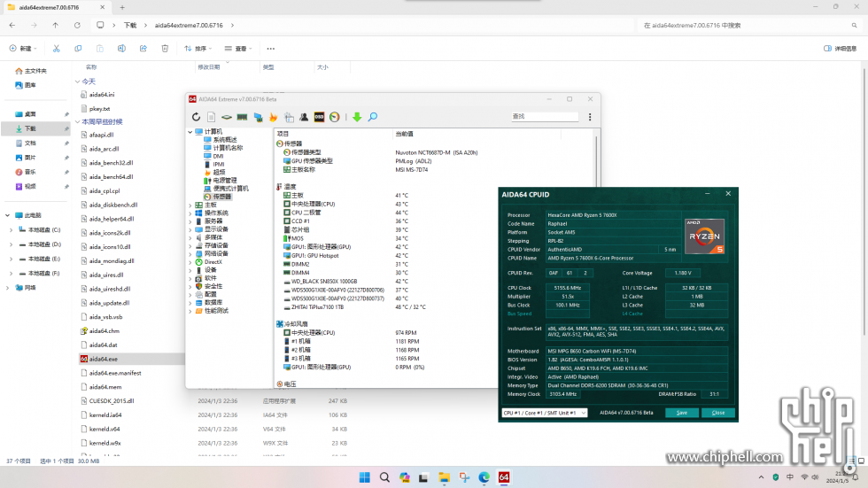Viewport: 868px width, 488px height.
Task: Open the AIDA64 memory benchmark RAM icon
Action: [x=242, y=117]
